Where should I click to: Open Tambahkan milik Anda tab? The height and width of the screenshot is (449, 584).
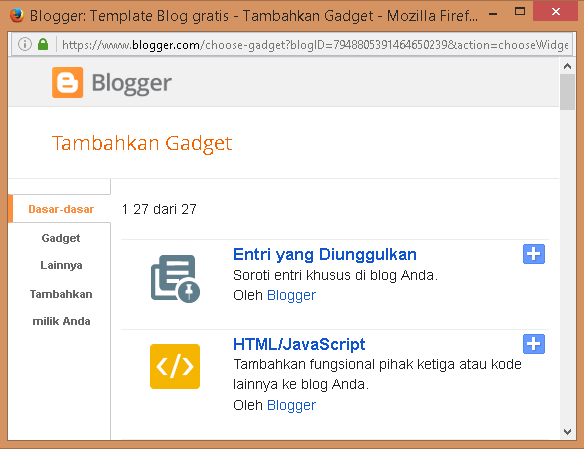click(x=61, y=308)
